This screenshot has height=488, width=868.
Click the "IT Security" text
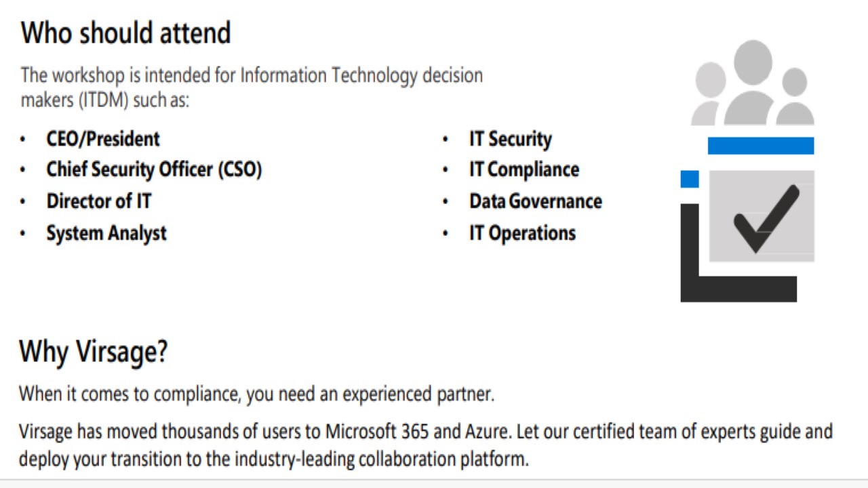[x=511, y=139]
